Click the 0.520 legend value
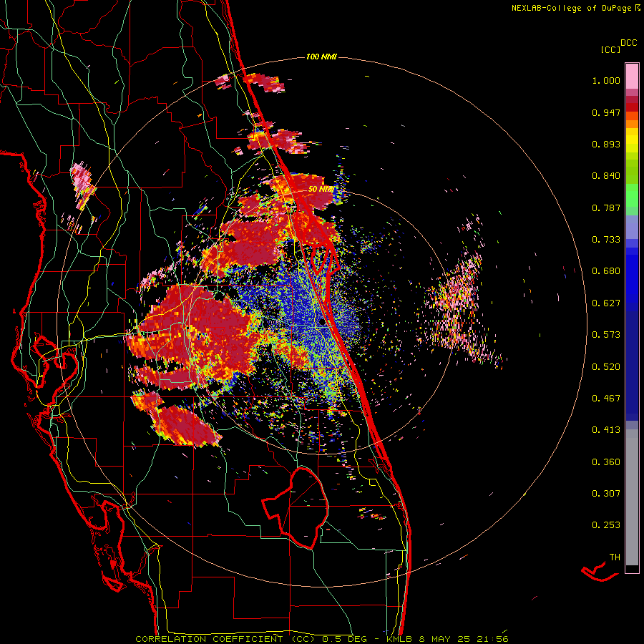The image size is (644, 644). (x=606, y=367)
